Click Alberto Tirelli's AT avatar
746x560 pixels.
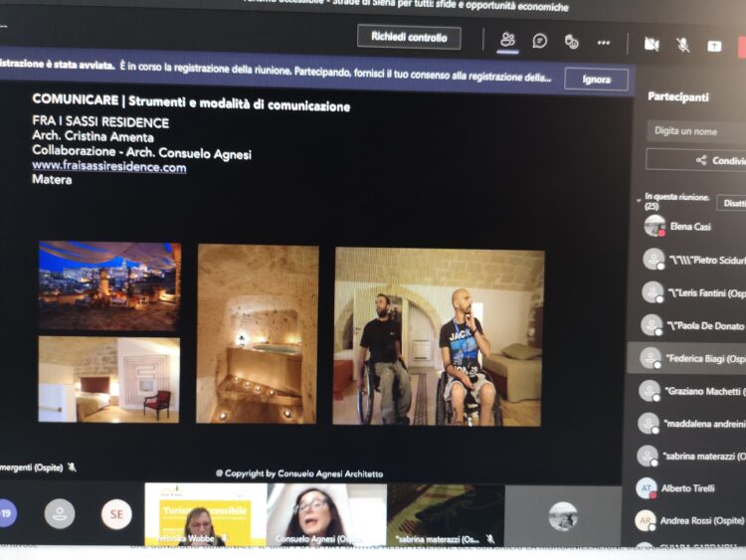[647, 488]
